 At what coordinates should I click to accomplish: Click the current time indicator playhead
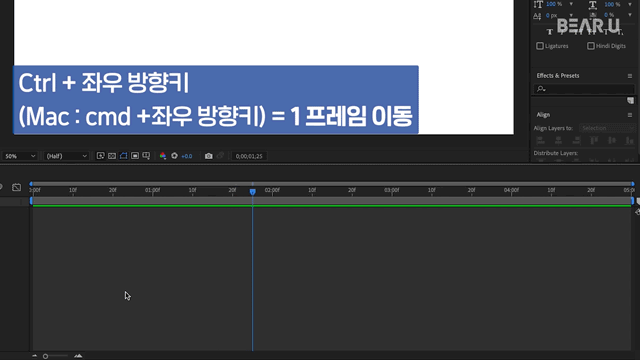point(253,191)
